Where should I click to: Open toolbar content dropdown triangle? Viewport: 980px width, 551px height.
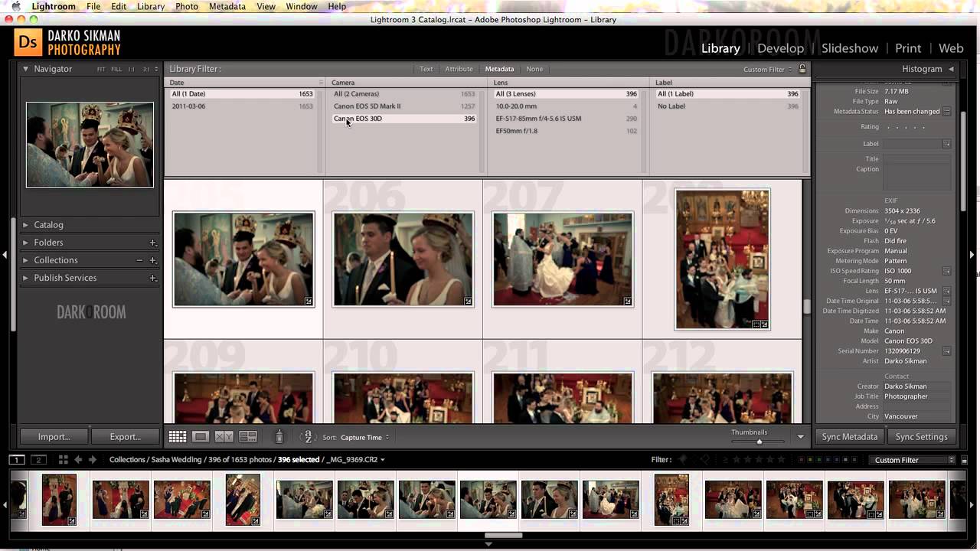(801, 437)
